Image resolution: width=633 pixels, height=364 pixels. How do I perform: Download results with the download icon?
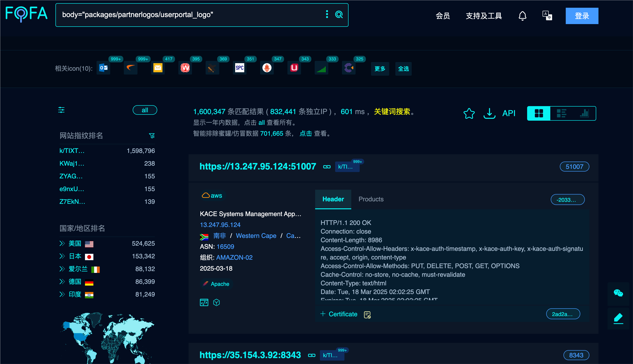point(489,113)
